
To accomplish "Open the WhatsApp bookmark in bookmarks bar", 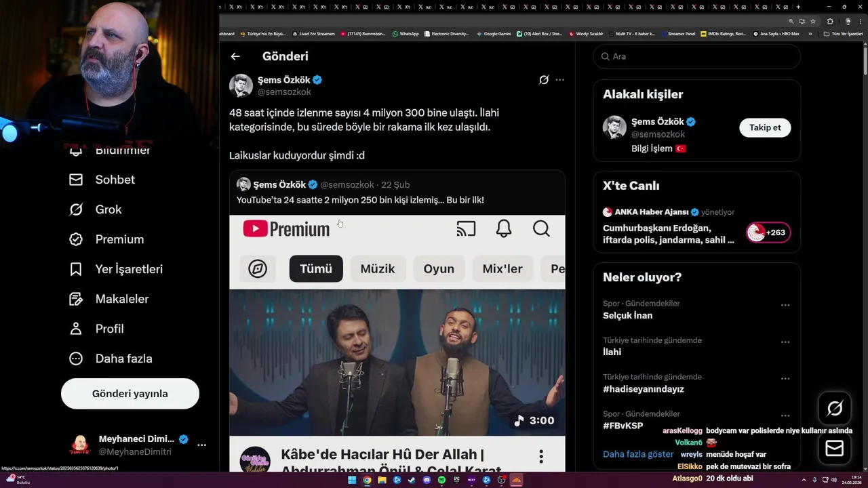I will tap(406, 33).
